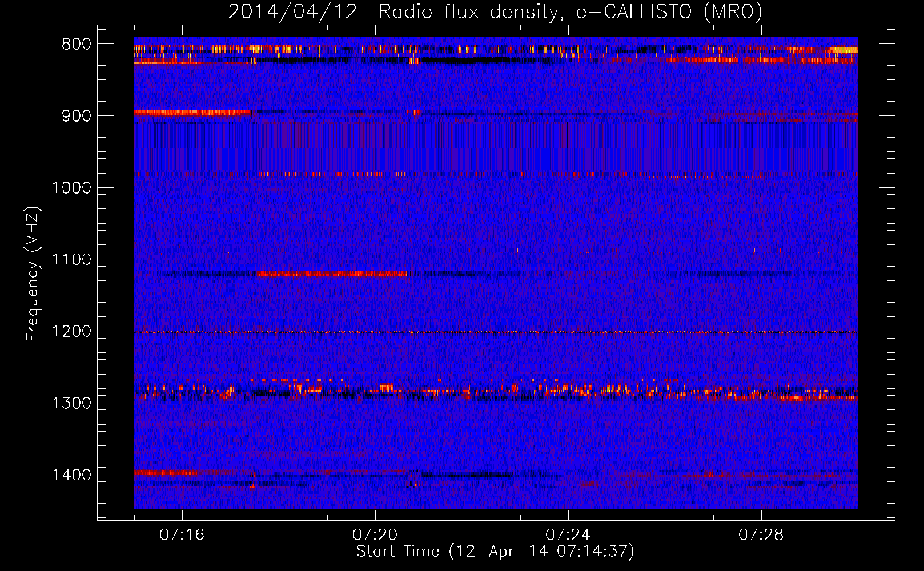Click the 07:28 time axis label
Image resolution: width=924 pixels, height=571 pixels.
point(761,535)
